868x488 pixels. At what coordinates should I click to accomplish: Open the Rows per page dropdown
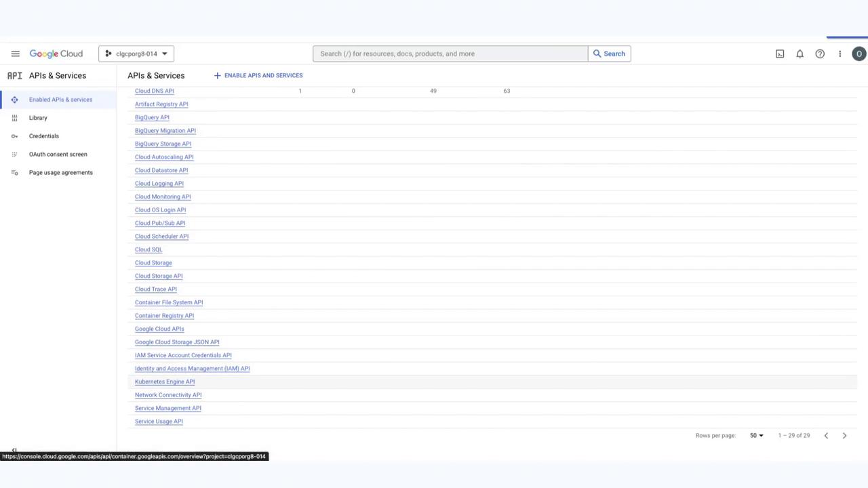pos(756,435)
